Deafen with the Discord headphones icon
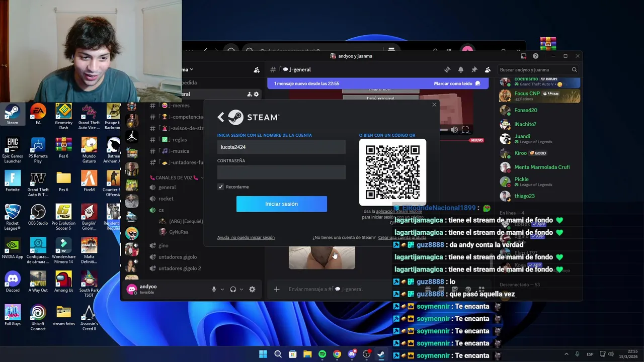Viewport: 644px width, 362px height. [x=233, y=289]
